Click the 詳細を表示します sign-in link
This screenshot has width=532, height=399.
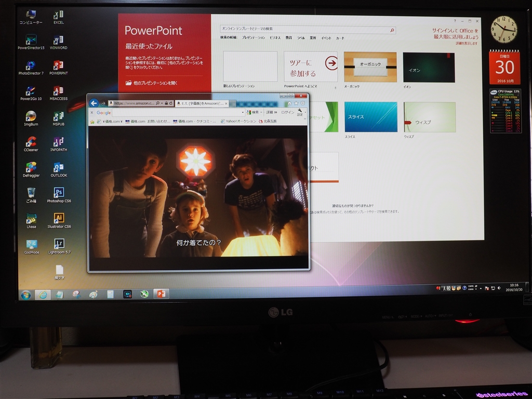[x=467, y=44]
